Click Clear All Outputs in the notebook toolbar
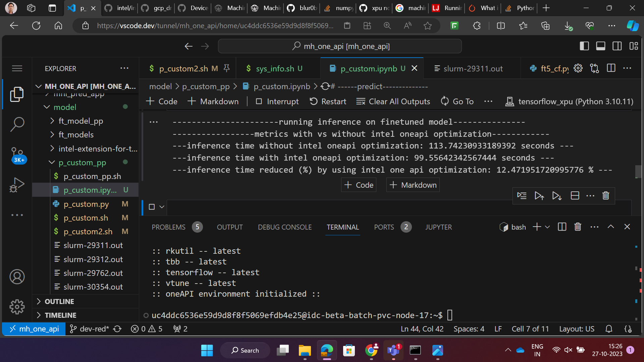The height and width of the screenshot is (362, 644). coord(393,101)
